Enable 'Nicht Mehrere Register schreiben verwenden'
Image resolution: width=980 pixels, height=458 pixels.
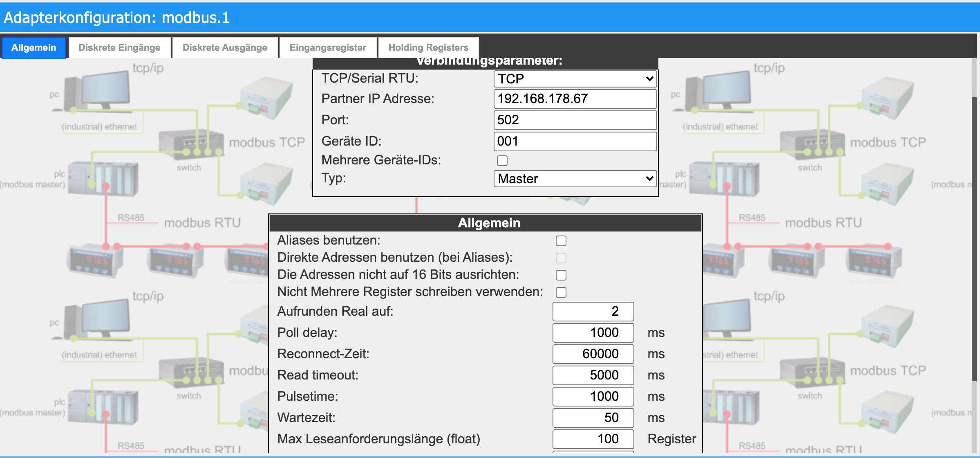coord(562,292)
